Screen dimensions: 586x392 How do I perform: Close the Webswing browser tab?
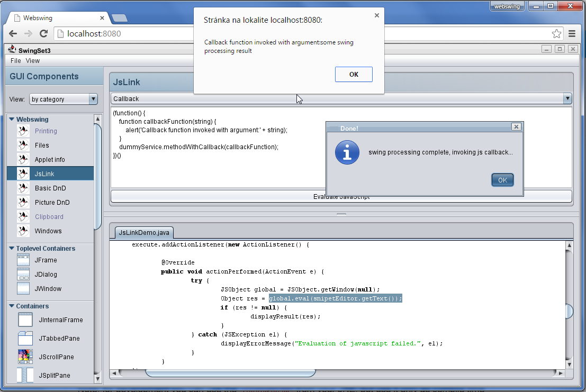(102, 18)
